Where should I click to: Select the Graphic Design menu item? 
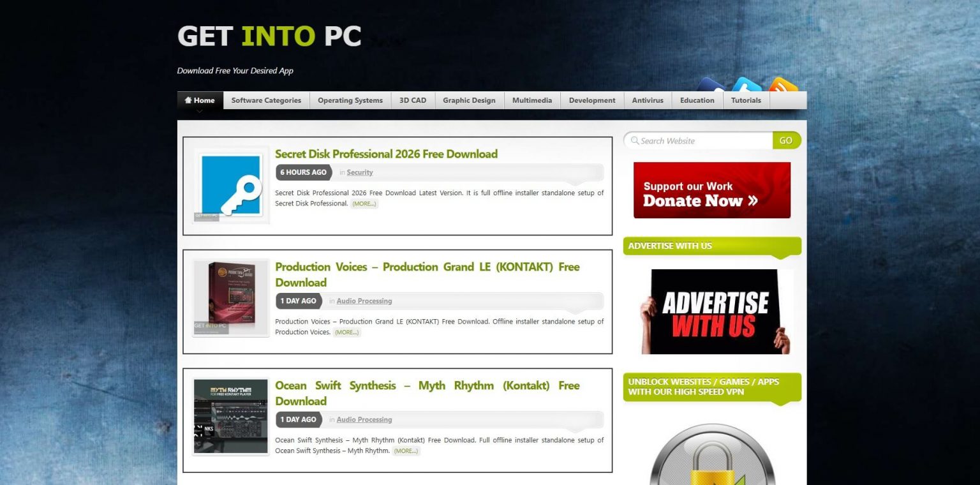click(x=469, y=100)
